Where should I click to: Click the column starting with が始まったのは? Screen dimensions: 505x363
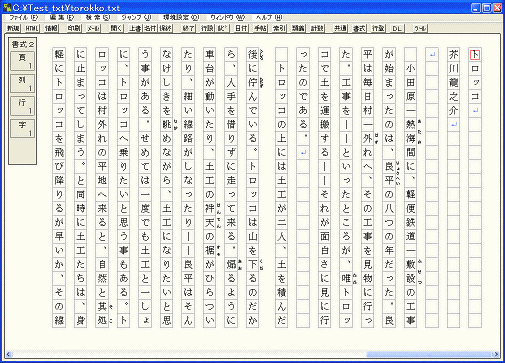tap(389, 188)
